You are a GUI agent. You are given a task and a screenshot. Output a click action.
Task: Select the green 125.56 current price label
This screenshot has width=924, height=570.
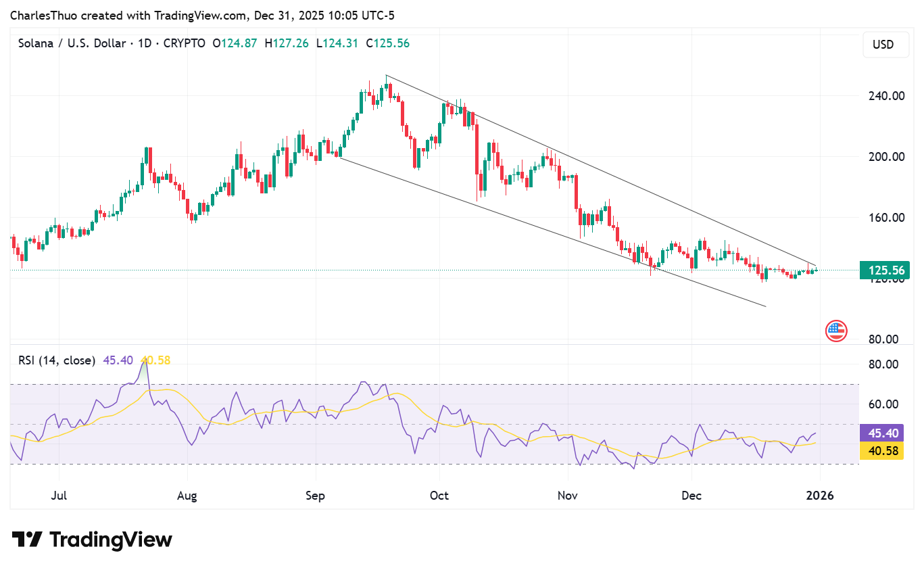(x=884, y=270)
